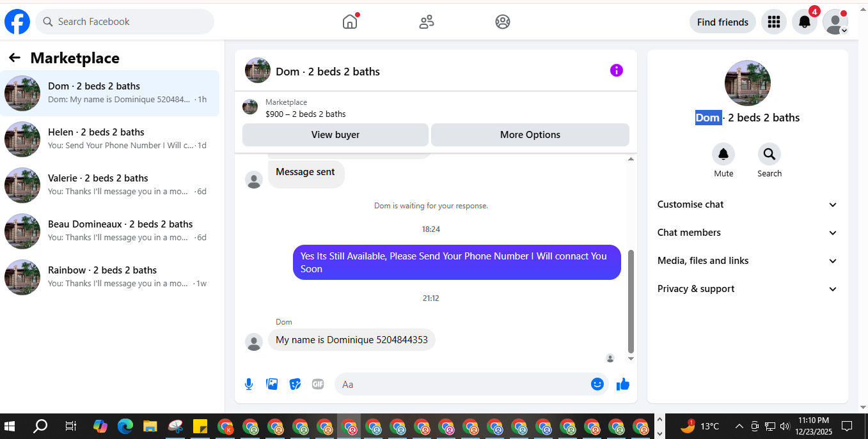Image resolution: width=868 pixels, height=439 pixels.
Task: Select the Beau Domineaux conversation
Action: 109,231
